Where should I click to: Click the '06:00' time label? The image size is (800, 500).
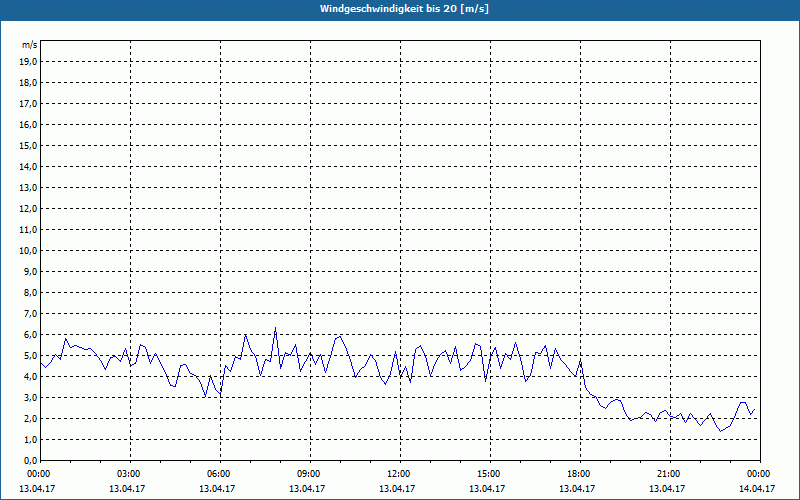[x=220, y=474]
